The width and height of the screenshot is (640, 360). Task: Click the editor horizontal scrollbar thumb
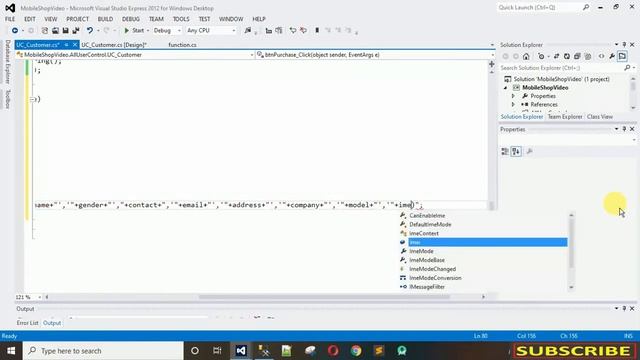coord(324,297)
